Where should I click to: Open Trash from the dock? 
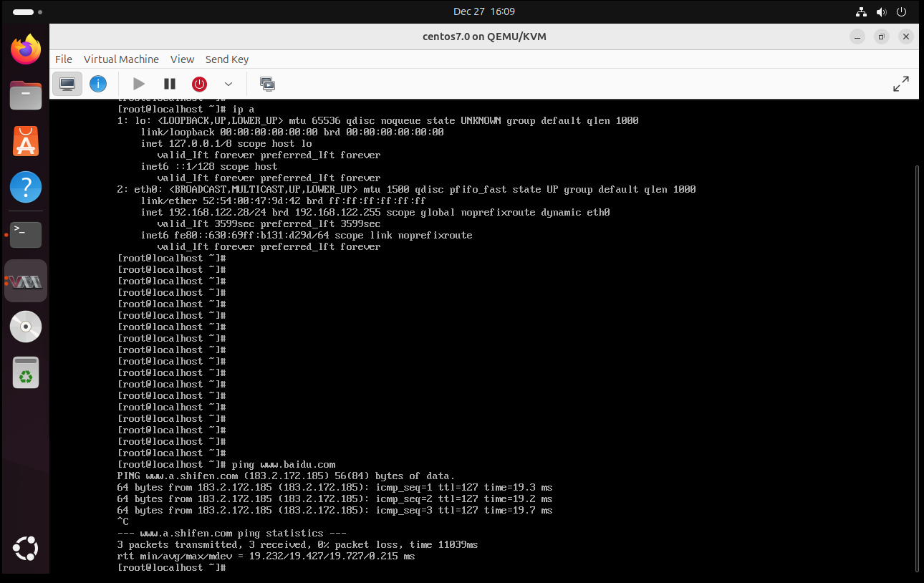pos(26,372)
